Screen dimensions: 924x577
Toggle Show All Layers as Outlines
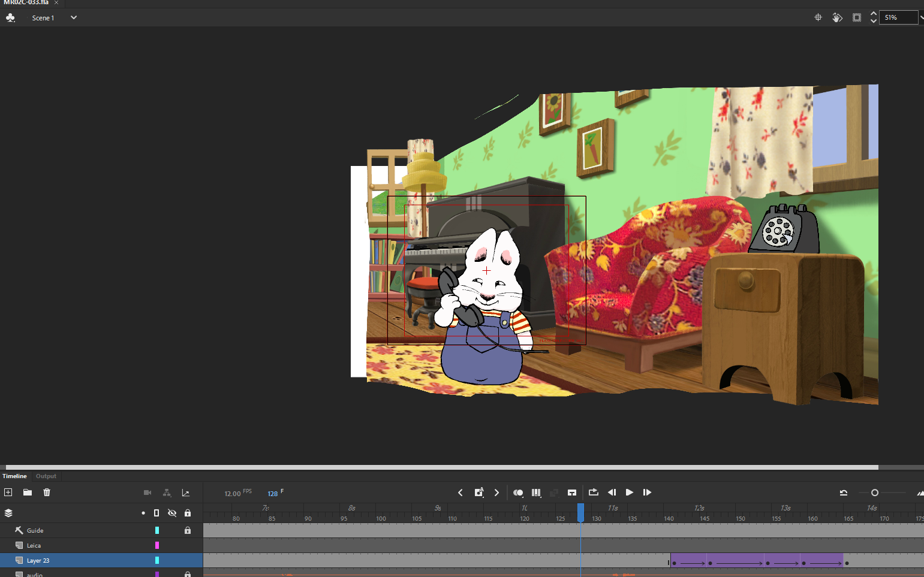point(156,513)
